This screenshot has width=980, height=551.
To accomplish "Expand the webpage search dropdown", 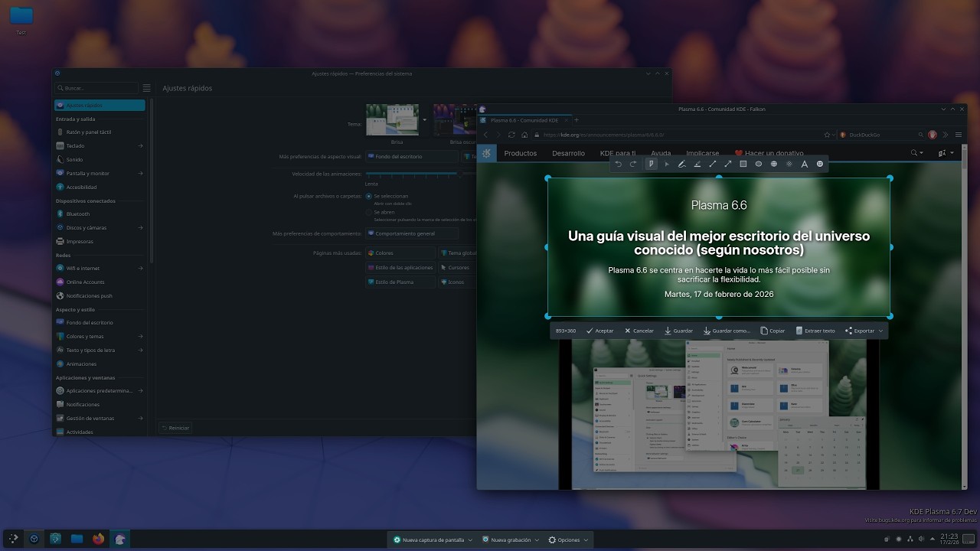I will click(916, 153).
